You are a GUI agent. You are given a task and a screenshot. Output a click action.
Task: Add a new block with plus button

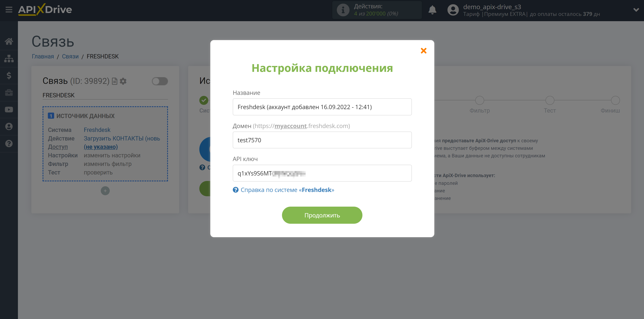pyautogui.click(x=105, y=191)
